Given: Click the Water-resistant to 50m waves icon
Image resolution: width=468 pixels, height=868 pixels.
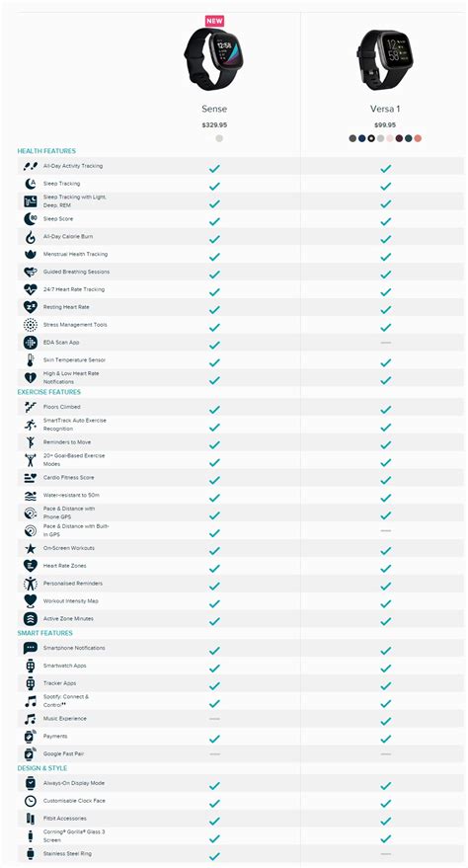Looking at the screenshot, I should tap(30, 496).
